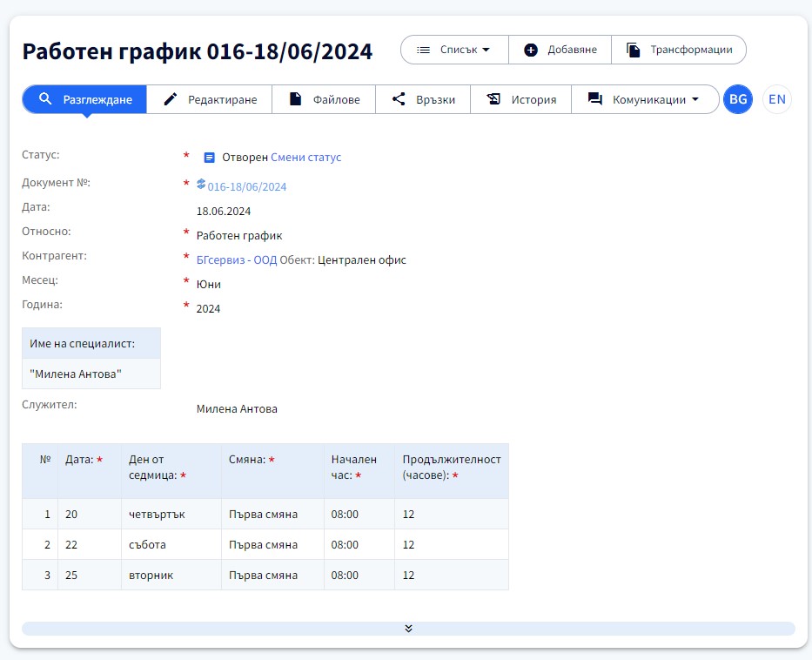
Task: Click the Продължителност (часове) column header
Action: tap(452, 471)
